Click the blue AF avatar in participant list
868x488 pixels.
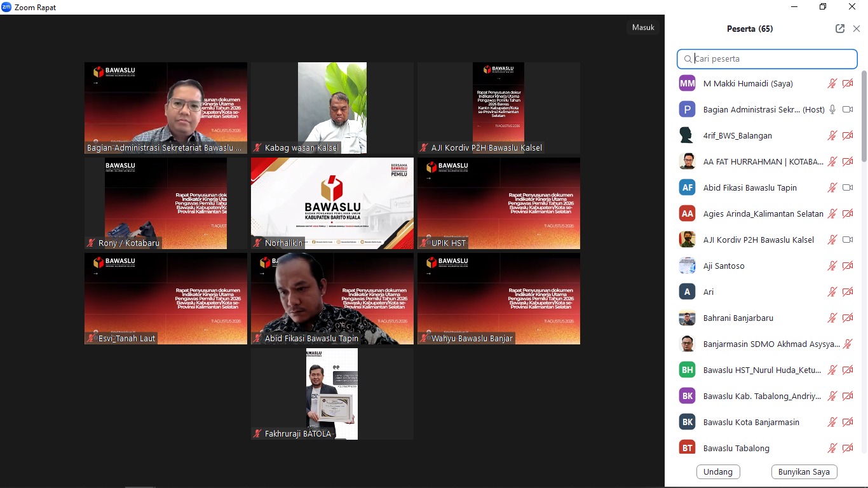(x=687, y=187)
